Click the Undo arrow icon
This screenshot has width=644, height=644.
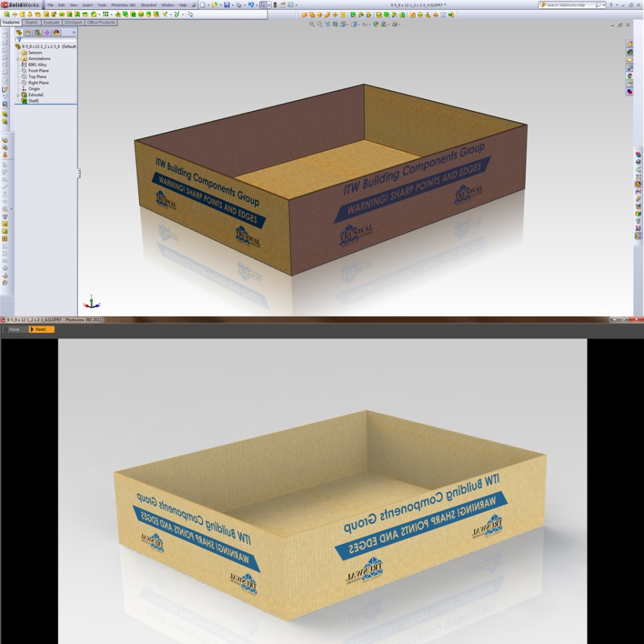coord(250,5)
